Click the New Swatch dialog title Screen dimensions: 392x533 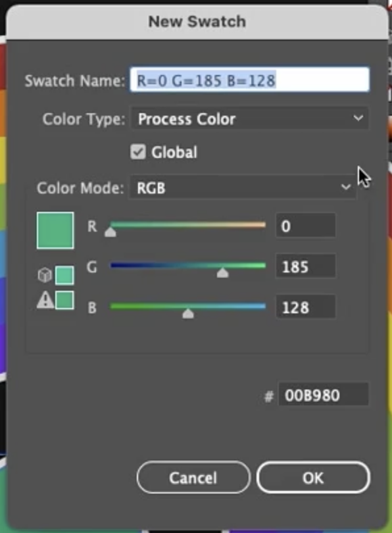(x=197, y=22)
